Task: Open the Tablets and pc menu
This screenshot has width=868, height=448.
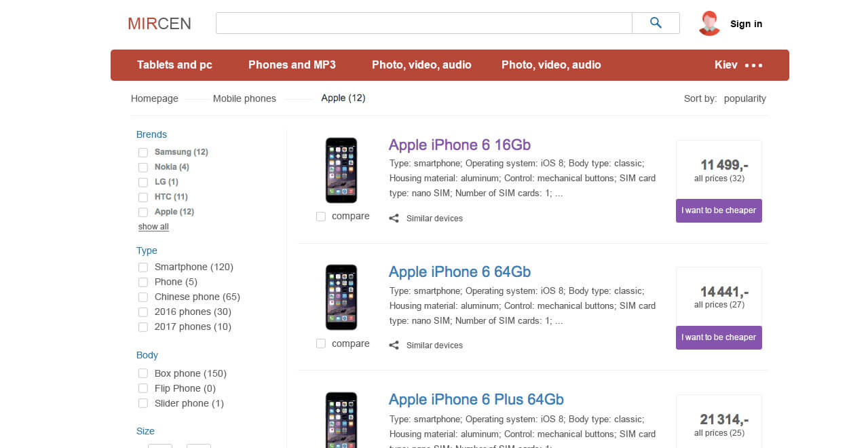Action: (x=174, y=65)
